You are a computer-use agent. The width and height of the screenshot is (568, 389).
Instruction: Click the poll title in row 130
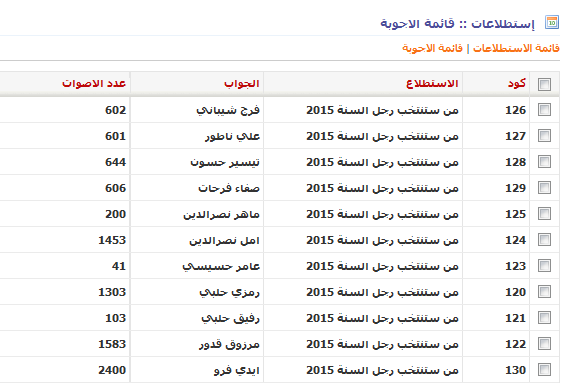pyautogui.click(x=383, y=370)
